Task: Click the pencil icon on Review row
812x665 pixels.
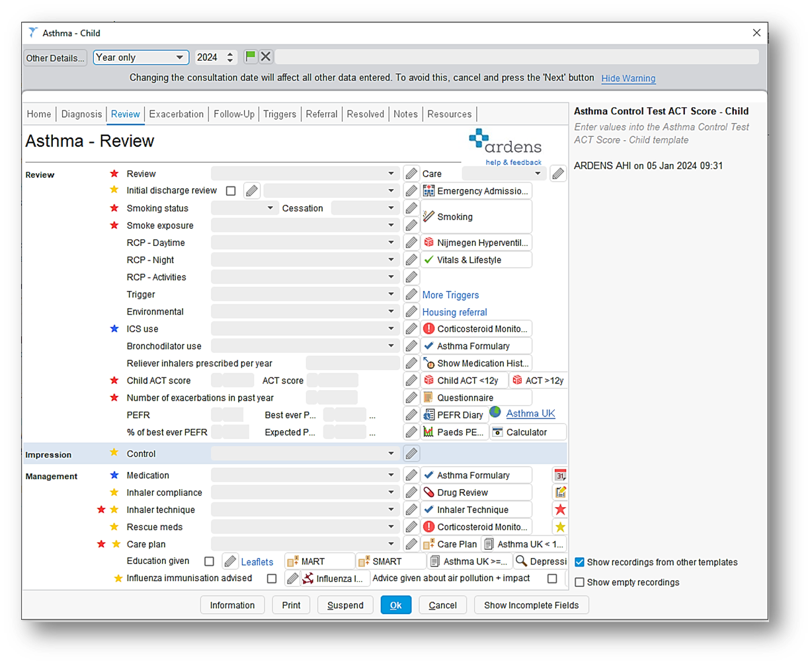Action: pyautogui.click(x=411, y=174)
